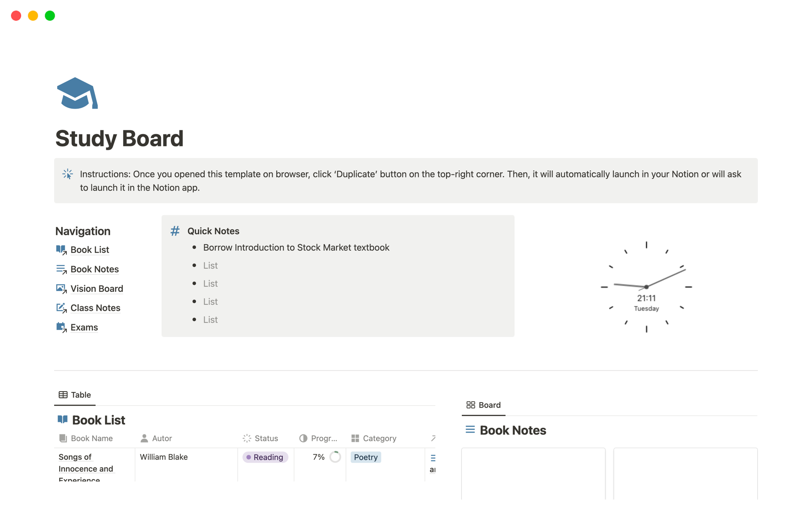Click the instructions callout sparkle icon
812x508 pixels.
point(68,174)
